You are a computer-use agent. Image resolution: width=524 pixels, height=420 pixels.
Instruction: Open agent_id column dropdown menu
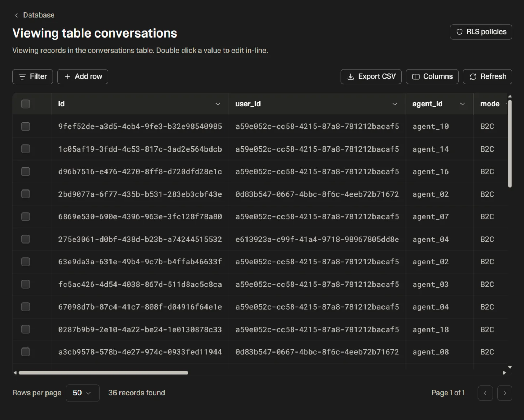tap(462, 104)
